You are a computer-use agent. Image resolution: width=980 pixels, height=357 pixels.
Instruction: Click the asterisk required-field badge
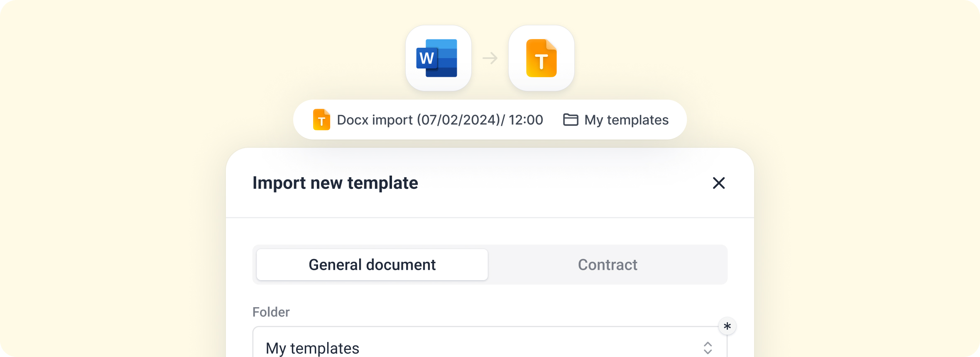tap(727, 326)
